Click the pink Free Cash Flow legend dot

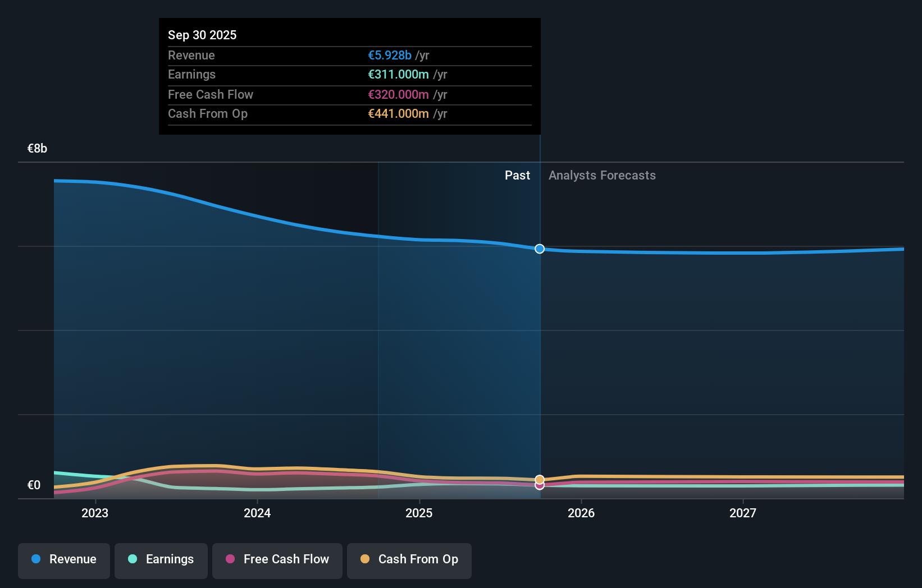pos(230,559)
